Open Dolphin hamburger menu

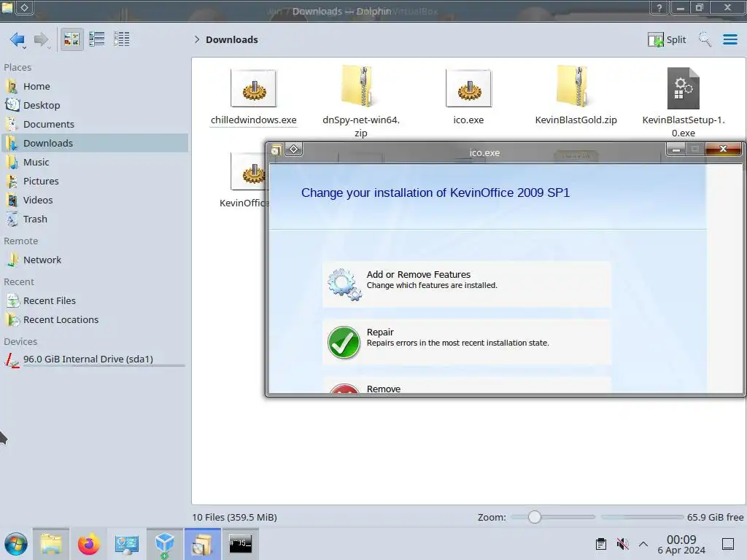(729, 39)
